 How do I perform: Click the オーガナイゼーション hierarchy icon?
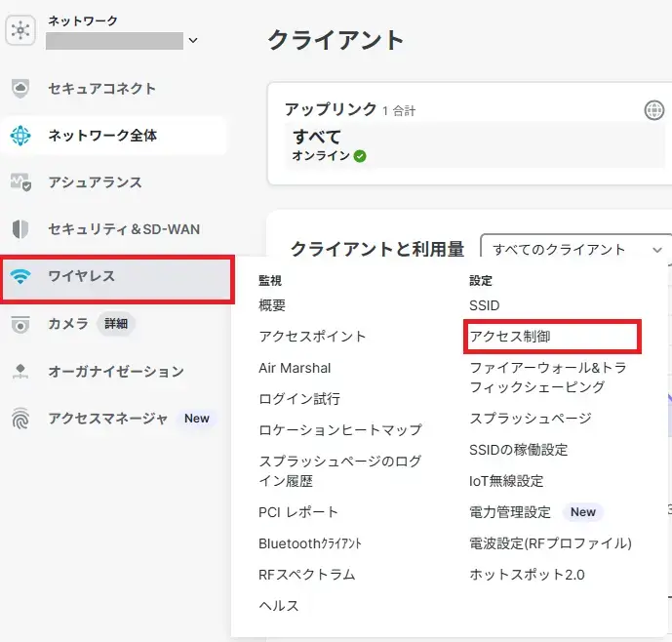pyautogui.click(x=20, y=372)
